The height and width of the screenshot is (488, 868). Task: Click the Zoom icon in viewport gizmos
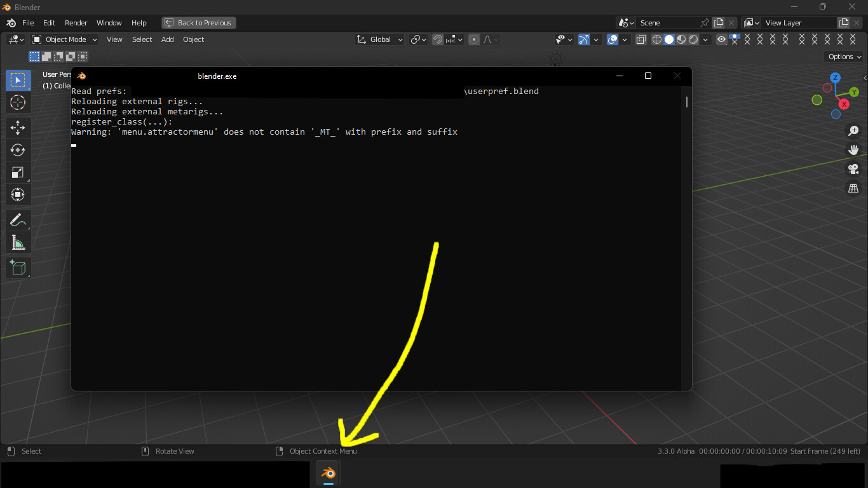(x=853, y=131)
